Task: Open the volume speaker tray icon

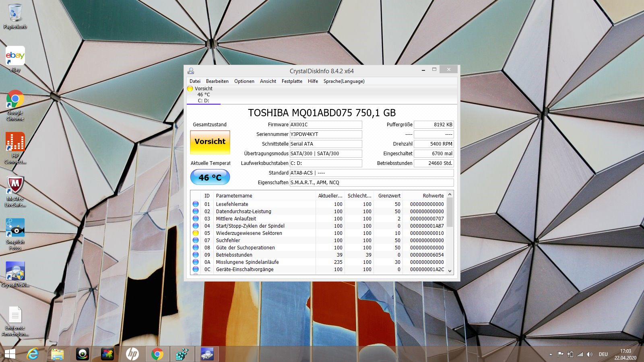Action: (x=590, y=354)
